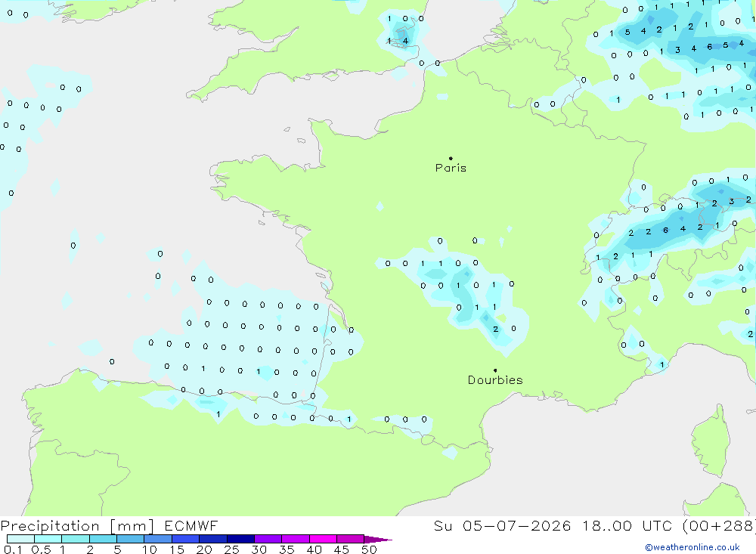The image size is (756, 554).
Task: Pick the 5–10 mm legend swatch
Action: click(131, 539)
